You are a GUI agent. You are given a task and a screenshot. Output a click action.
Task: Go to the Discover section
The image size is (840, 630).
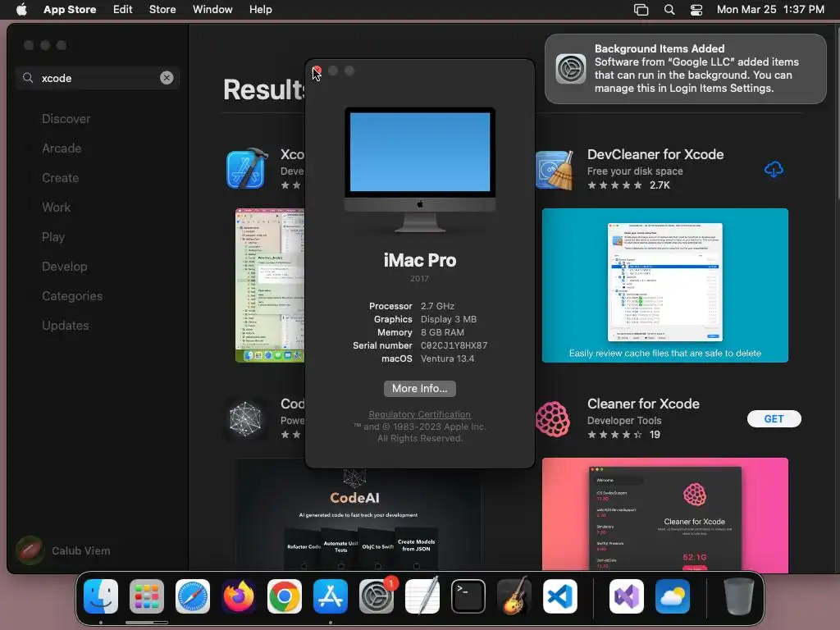tap(66, 119)
